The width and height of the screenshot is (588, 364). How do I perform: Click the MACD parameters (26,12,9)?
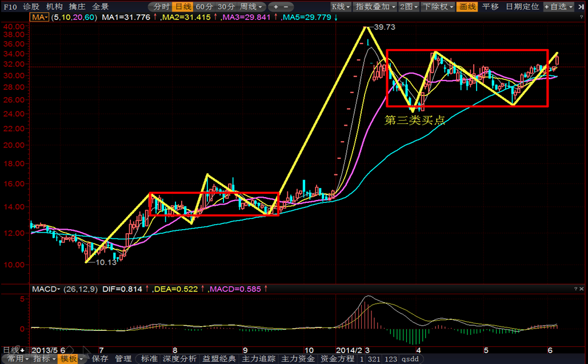click(81, 289)
